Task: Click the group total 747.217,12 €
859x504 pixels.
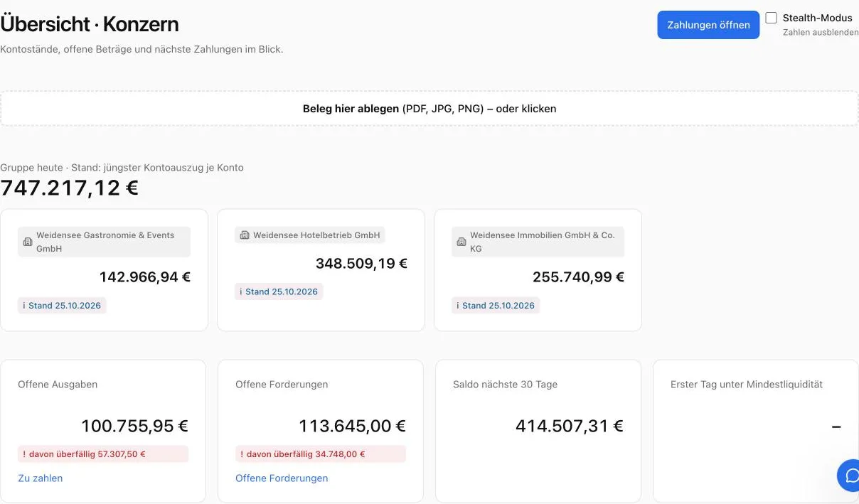Action: (x=70, y=188)
